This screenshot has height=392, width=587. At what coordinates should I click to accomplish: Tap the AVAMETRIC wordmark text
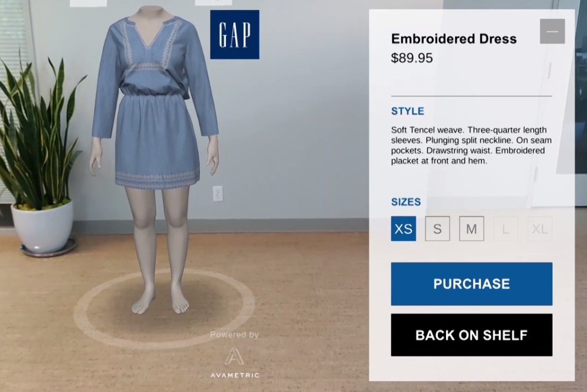point(234,375)
